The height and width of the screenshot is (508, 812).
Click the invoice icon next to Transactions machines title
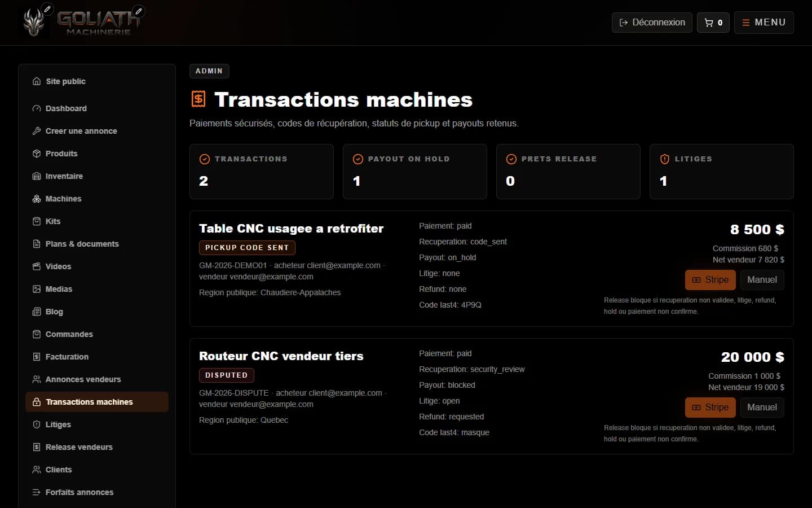tap(198, 99)
